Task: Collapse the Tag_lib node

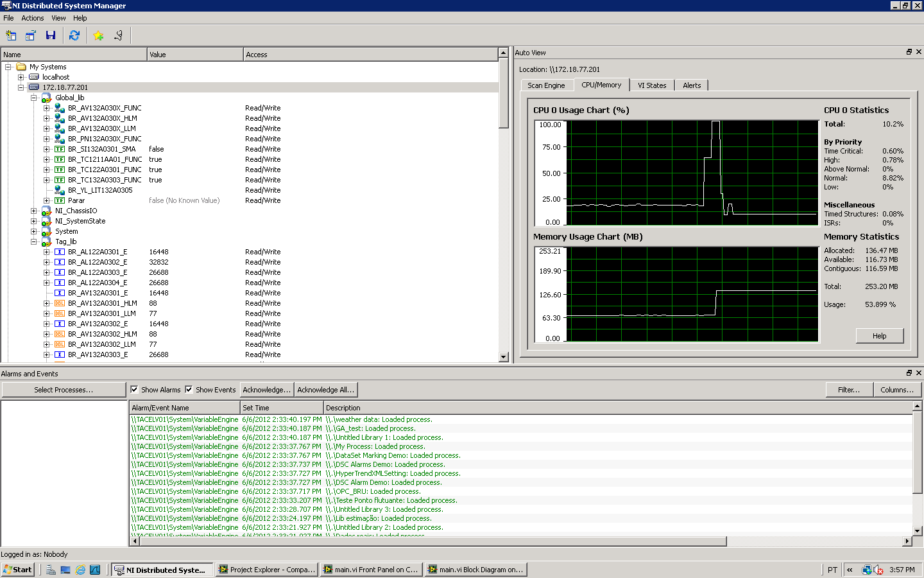Action: point(33,241)
